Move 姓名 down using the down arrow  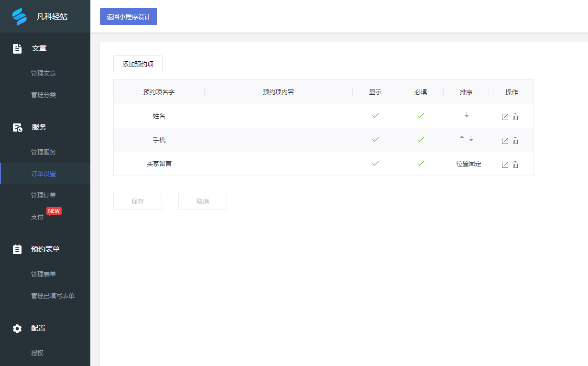(466, 115)
